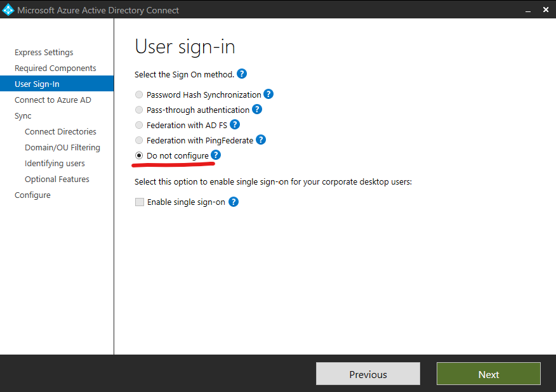
Task: Open help for Select the Sign On method
Action: point(242,74)
